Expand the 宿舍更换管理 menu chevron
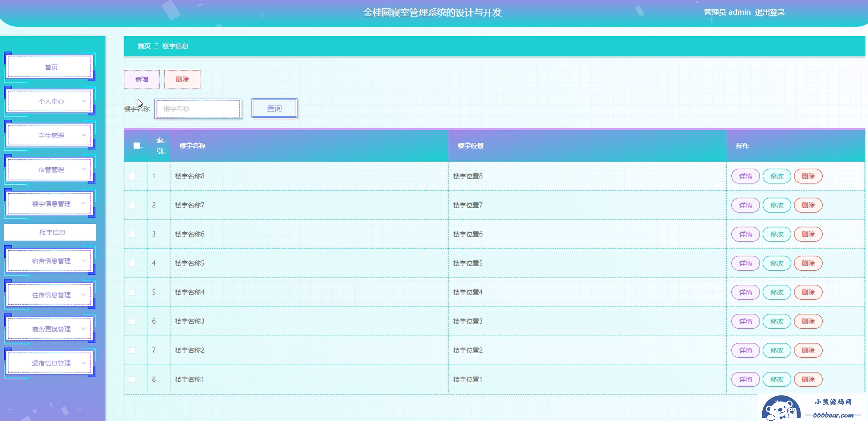Screen dimensions: 868x421 (x=84, y=329)
